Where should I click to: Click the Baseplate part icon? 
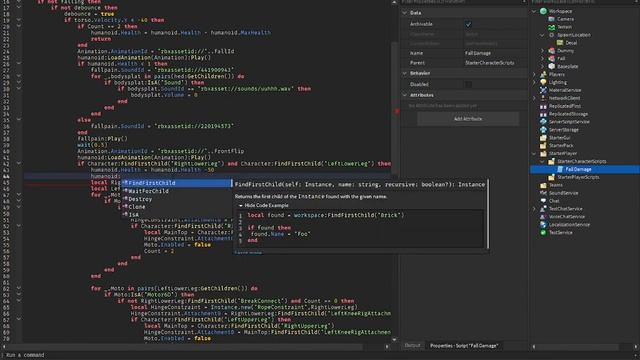click(551, 66)
